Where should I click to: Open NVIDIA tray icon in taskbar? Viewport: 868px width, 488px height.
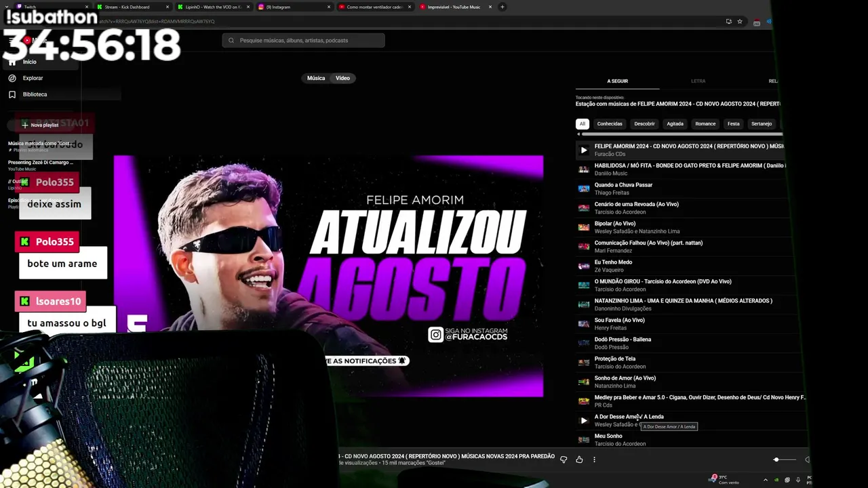(776, 480)
